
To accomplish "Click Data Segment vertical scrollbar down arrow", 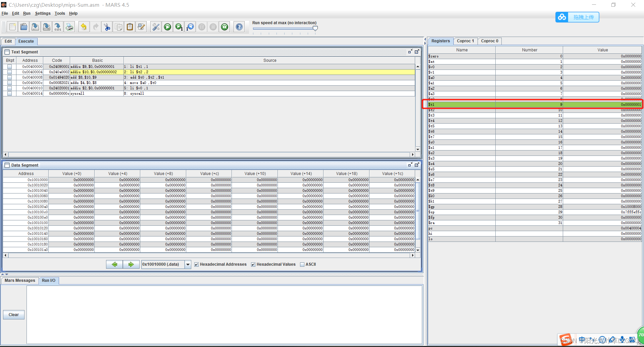I will click(x=418, y=250).
